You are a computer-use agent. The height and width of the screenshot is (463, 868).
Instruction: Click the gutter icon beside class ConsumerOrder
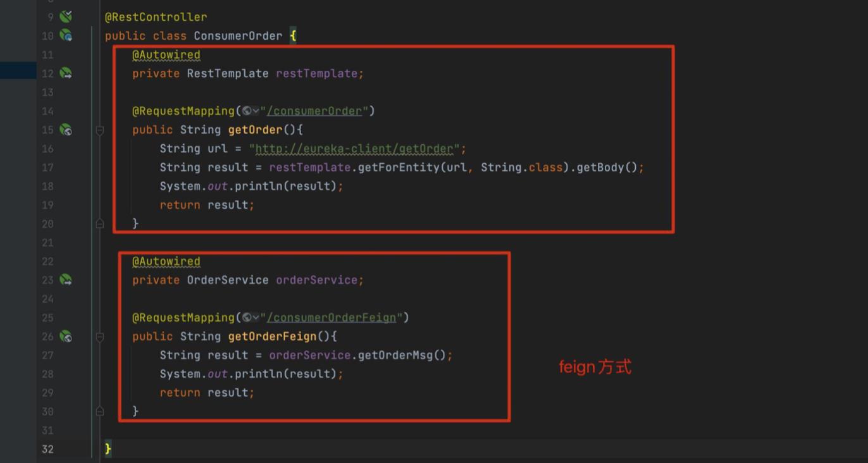(66, 35)
